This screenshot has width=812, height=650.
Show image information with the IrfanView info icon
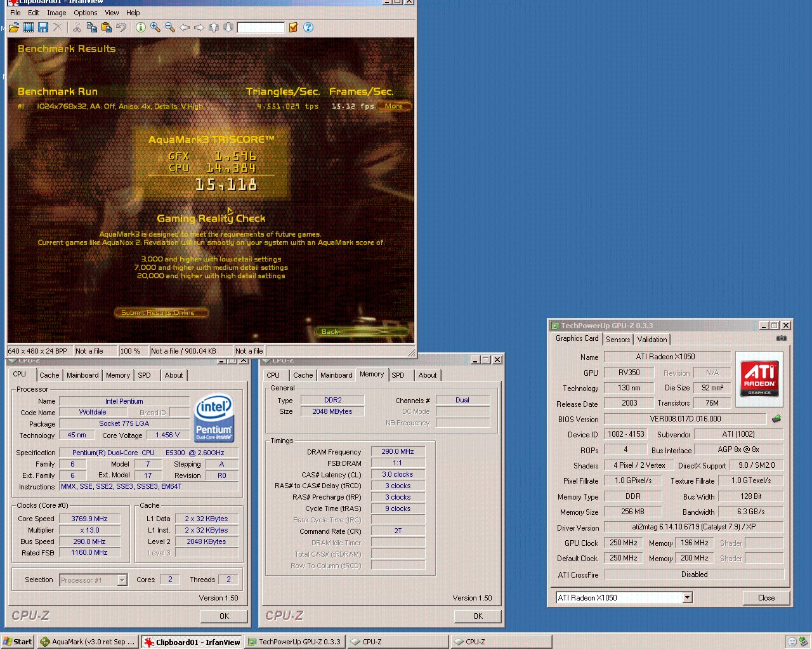tap(140, 27)
